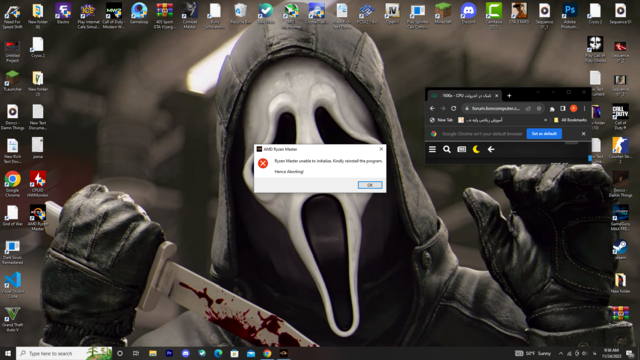Click the forum's left arrow icon
The width and height of the screenshot is (640, 360).
491,149
